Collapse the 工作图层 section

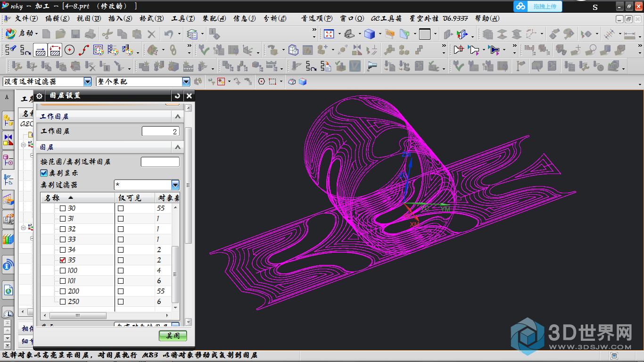click(177, 116)
